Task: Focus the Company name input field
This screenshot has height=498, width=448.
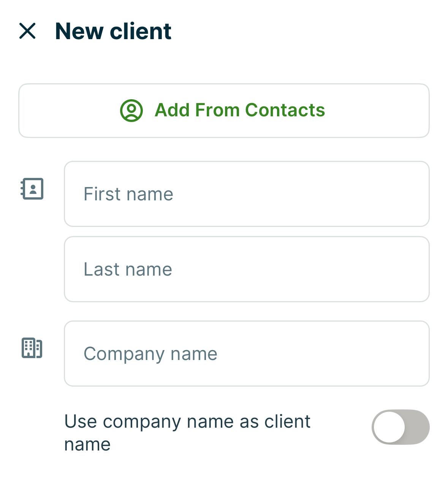Action: click(x=247, y=354)
